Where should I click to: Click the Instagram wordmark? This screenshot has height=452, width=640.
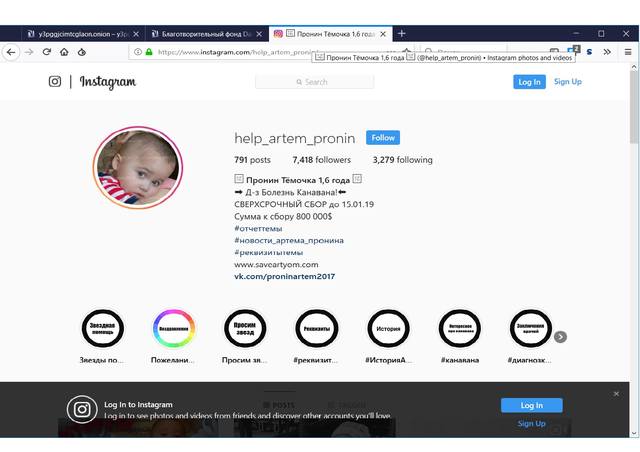(108, 82)
